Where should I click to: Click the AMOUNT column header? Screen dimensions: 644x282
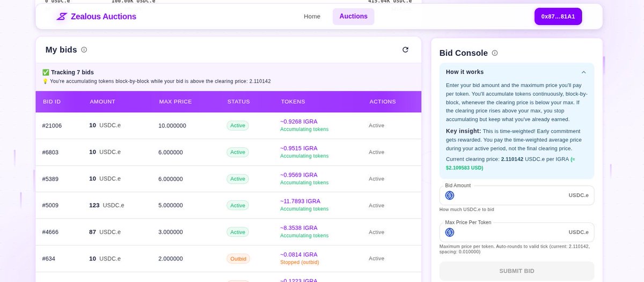pyautogui.click(x=103, y=102)
